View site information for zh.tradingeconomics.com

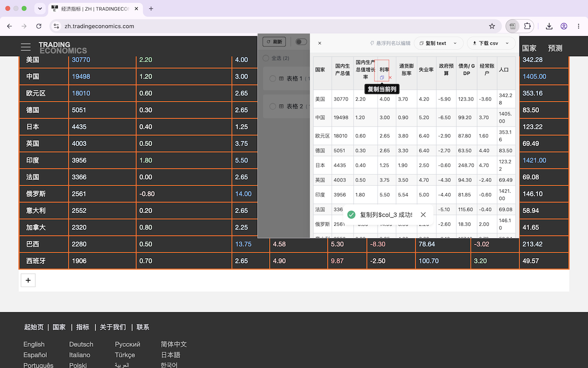57,26
